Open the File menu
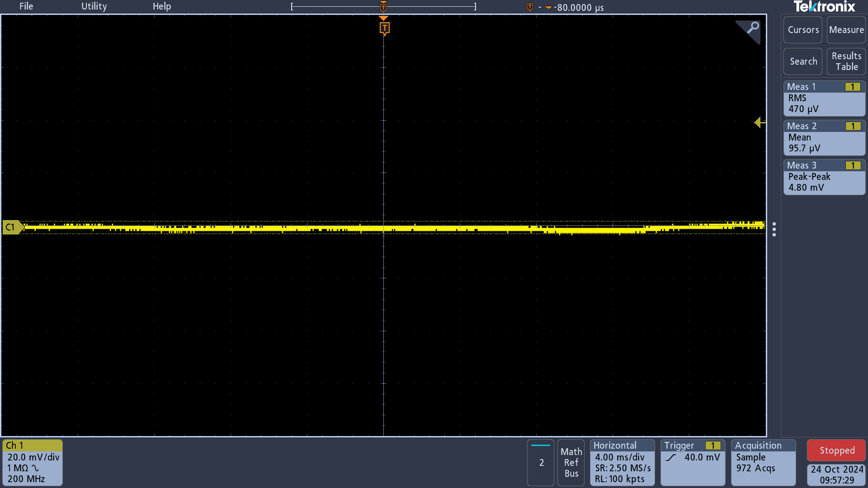The height and width of the screenshot is (488, 868). 26,6
